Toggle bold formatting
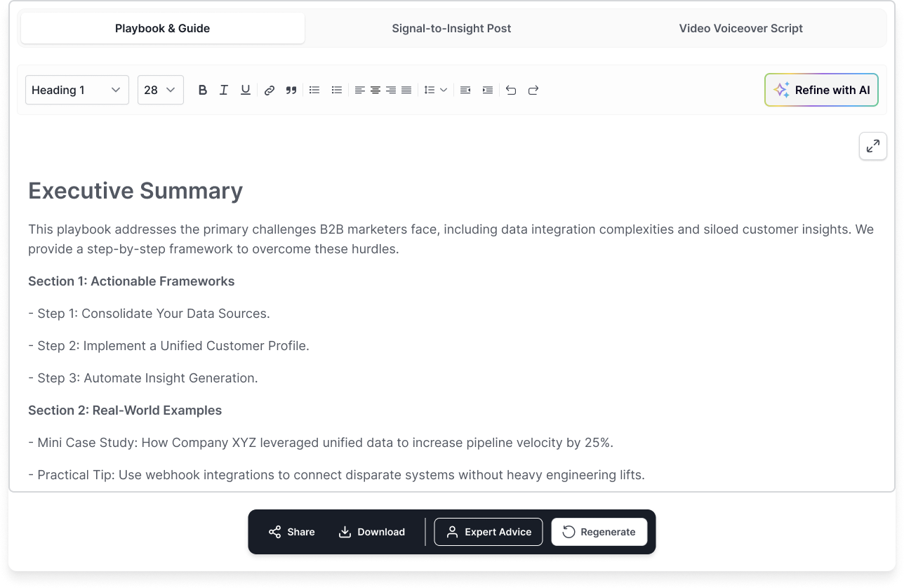The height and width of the screenshot is (588, 904). click(202, 90)
